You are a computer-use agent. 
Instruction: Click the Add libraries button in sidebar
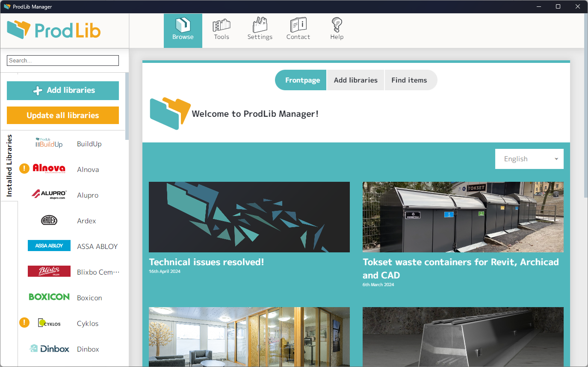pos(63,90)
